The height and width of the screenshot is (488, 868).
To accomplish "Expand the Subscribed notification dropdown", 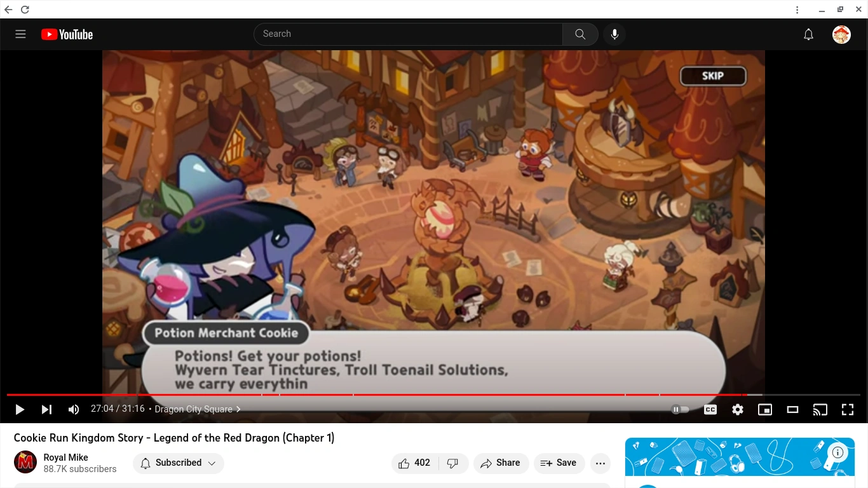I will point(179,463).
